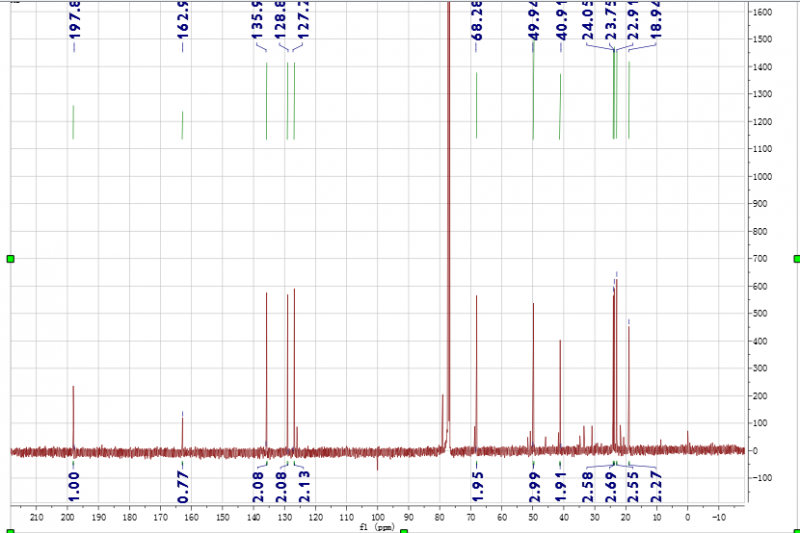The height and width of the screenshot is (533, 800).
Task: Select the 197.8 peak label
Action: (x=74, y=21)
